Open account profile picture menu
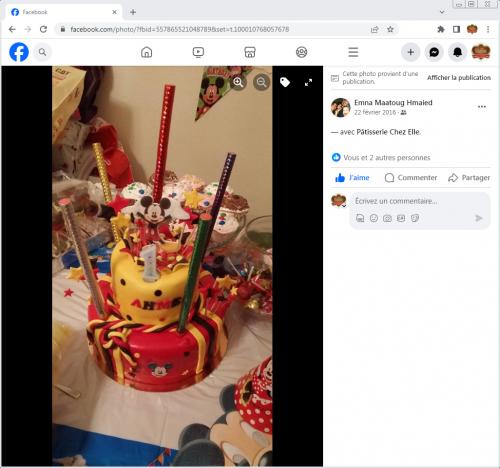The width and height of the screenshot is (500, 468). [x=481, y=52]
